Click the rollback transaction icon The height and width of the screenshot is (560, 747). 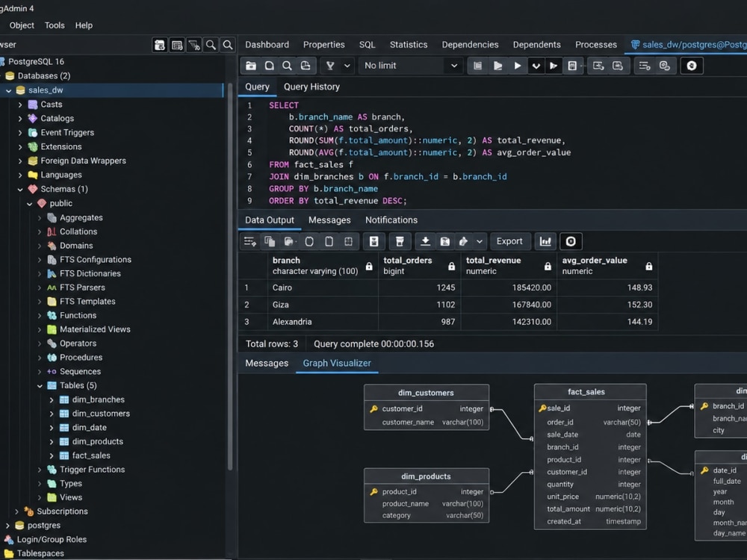coord(618,66)
